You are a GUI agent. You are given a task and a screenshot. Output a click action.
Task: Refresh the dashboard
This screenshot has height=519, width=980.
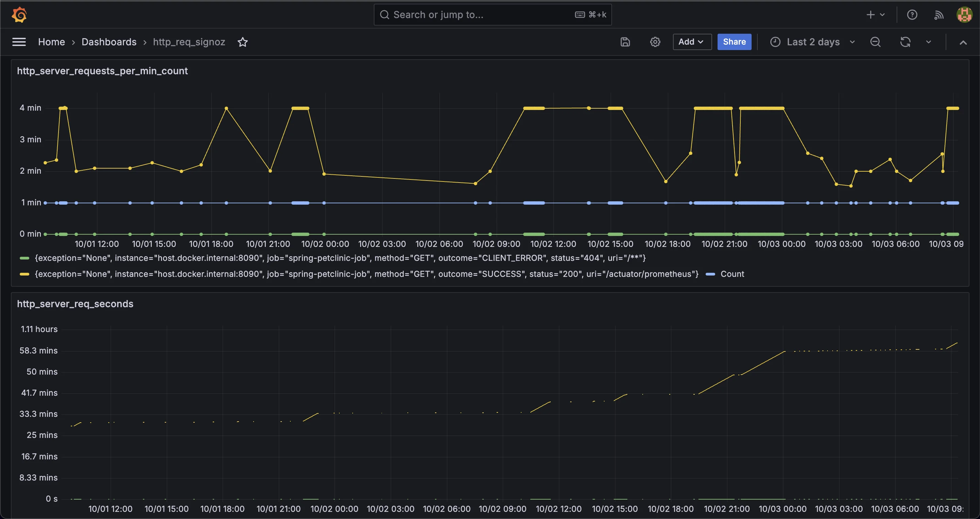point(905,42)
